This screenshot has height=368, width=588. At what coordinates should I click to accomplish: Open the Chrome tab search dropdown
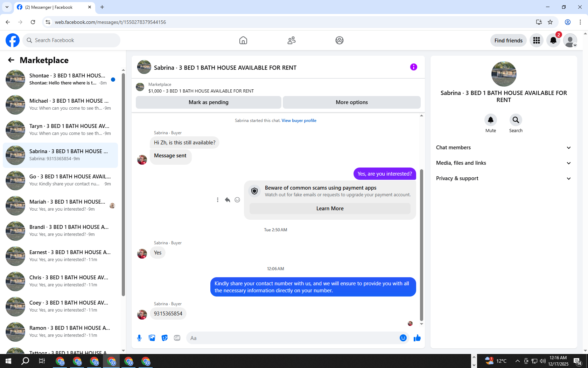pos(7,7)
